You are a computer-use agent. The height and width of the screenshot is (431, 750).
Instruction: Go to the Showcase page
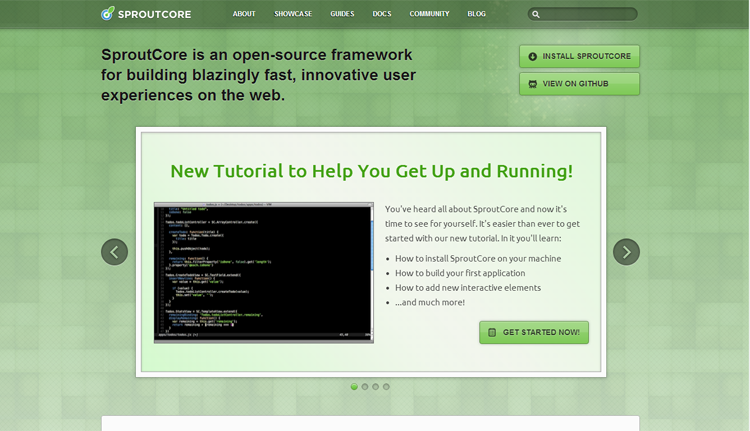[x=293, y=14]
